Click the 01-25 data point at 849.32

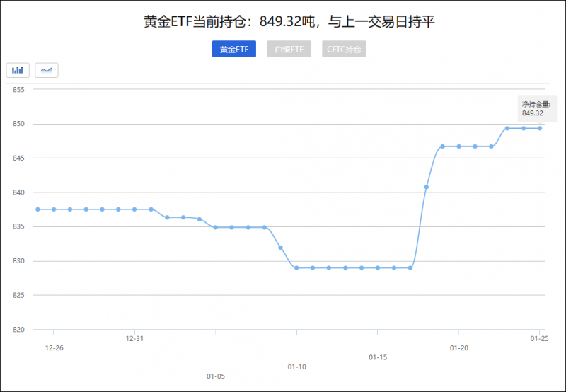click(540, 128)
